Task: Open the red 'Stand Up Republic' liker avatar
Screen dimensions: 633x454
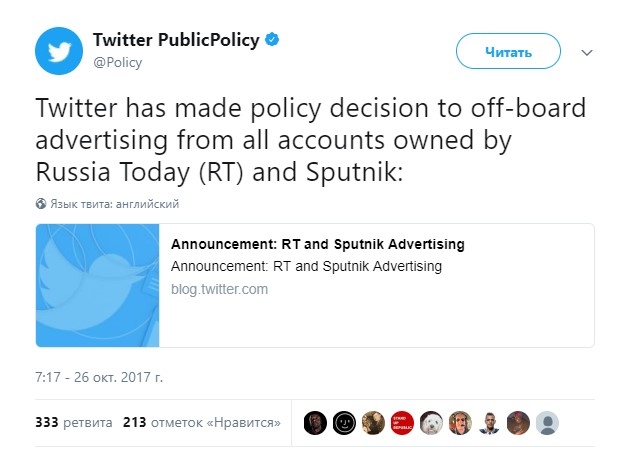Action: (x=402, y=422)
